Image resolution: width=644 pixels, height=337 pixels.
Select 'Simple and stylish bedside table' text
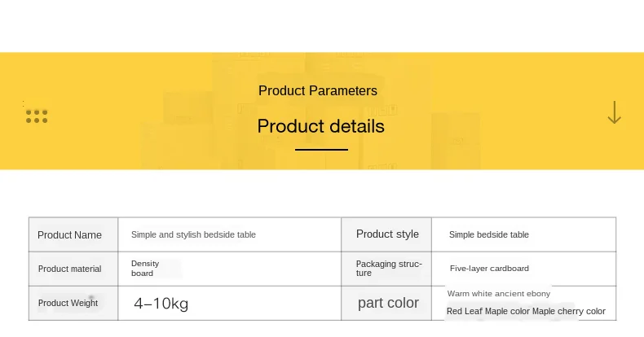click(x=193, y=234)
